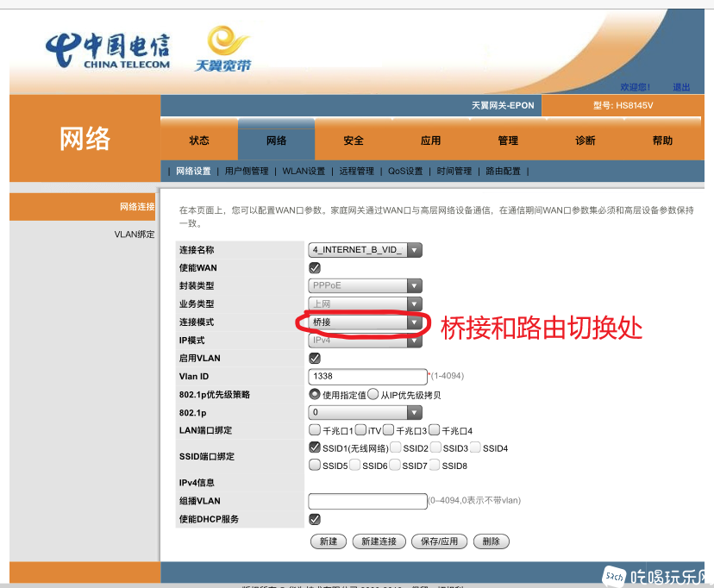Screen dimensions: 714x588
Task: Click the 删除 button
Action: 492,541
